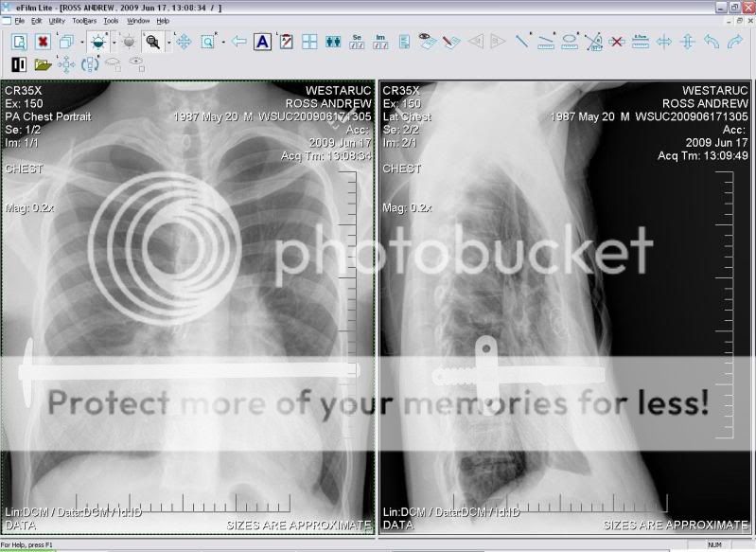Click the Se series layout icon
The width and height of the screenshot is (756, 552).
point(357,42)
